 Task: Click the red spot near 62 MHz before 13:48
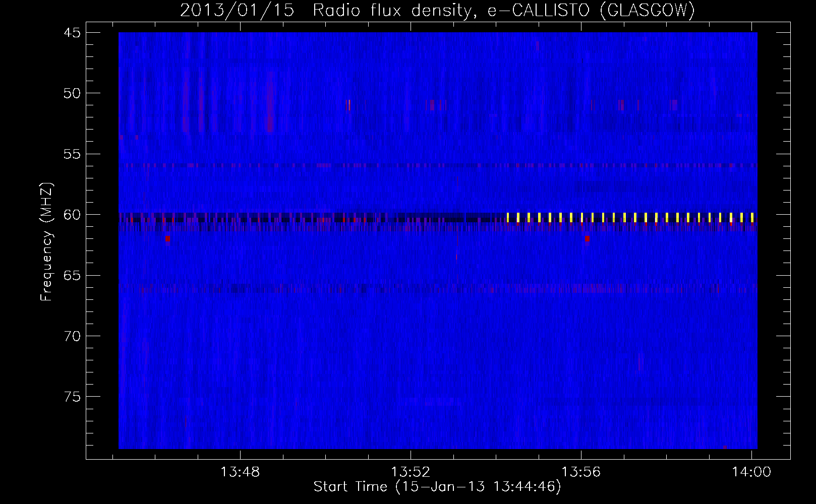click(x=167, y=239)
